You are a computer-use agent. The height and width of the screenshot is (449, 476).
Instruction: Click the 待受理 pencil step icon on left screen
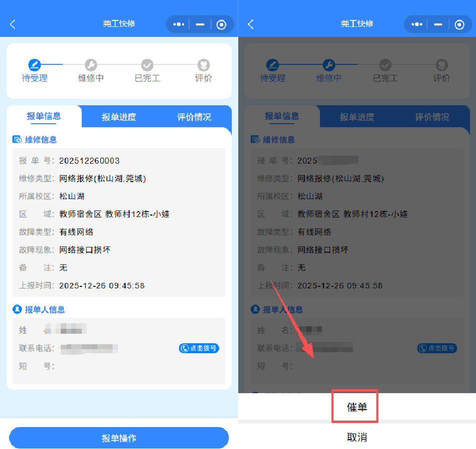(34, 64)
